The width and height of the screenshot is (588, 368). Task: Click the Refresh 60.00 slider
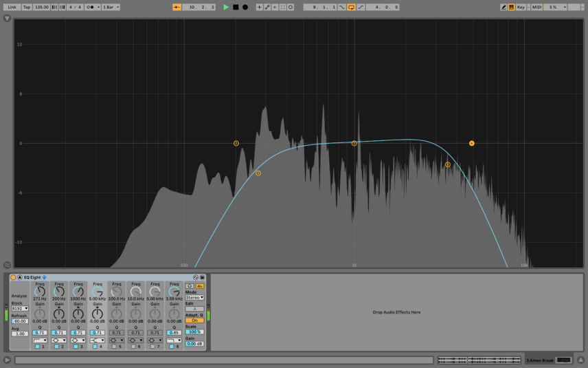[x=20, y=321]
